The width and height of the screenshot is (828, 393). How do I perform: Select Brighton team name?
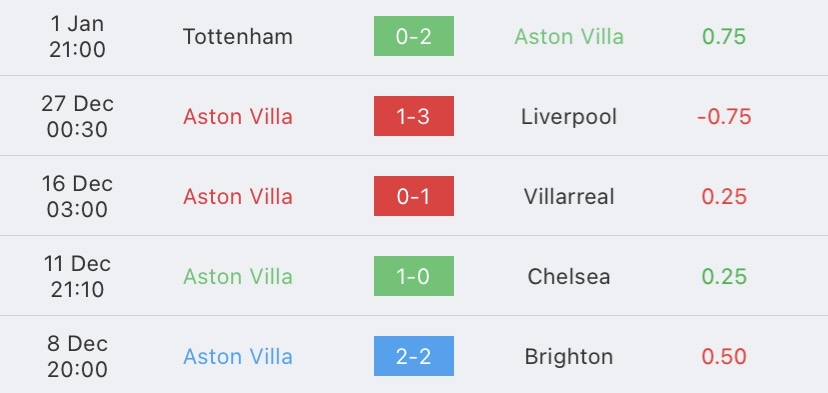click(x=569, y=357)
